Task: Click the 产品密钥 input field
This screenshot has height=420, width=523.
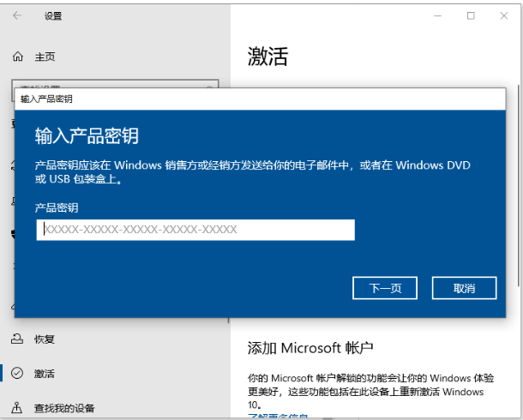Action: pyautogui.click(x=195, y=230)
